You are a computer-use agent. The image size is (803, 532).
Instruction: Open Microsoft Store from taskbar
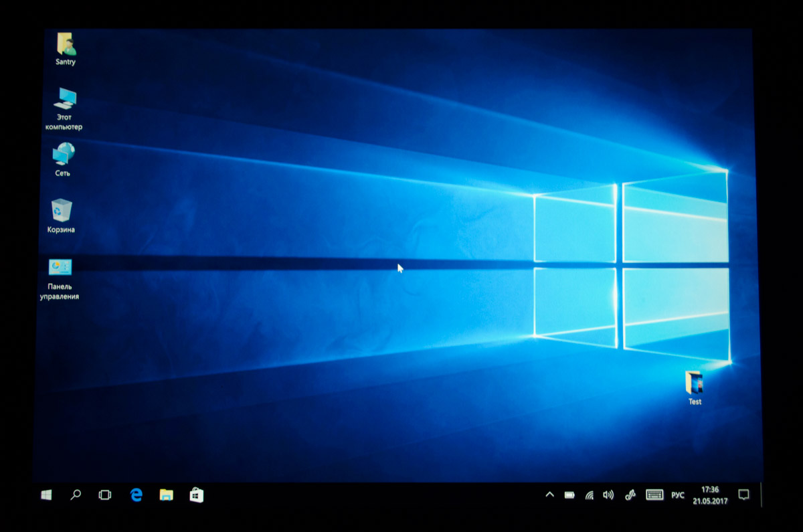tap(196, 495)
